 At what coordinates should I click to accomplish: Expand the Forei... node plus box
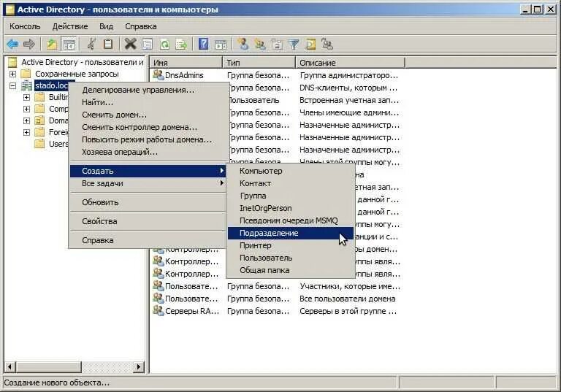26,132
